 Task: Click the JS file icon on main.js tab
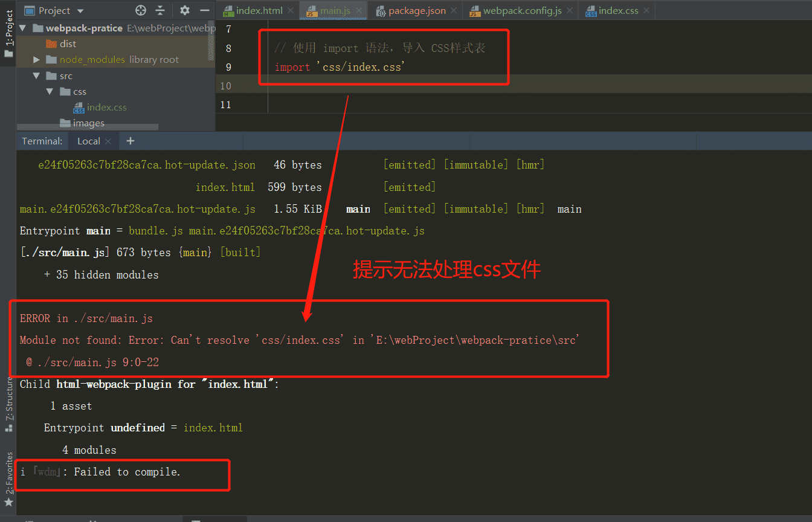[312, 11]
